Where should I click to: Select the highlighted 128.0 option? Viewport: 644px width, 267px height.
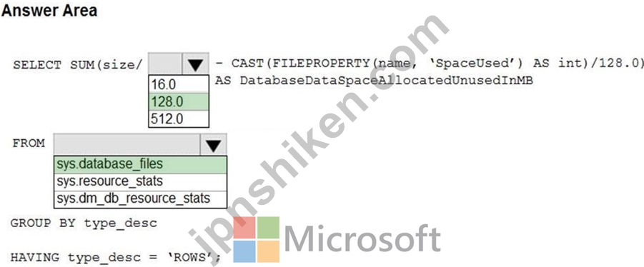(179, 101)
